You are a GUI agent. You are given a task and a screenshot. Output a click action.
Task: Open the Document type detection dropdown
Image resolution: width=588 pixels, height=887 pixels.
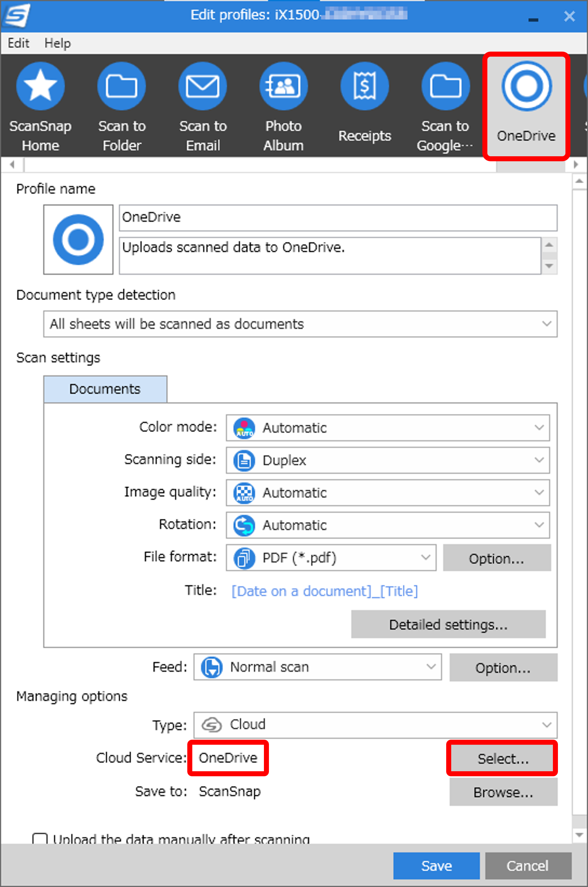(x=300, y=324)
